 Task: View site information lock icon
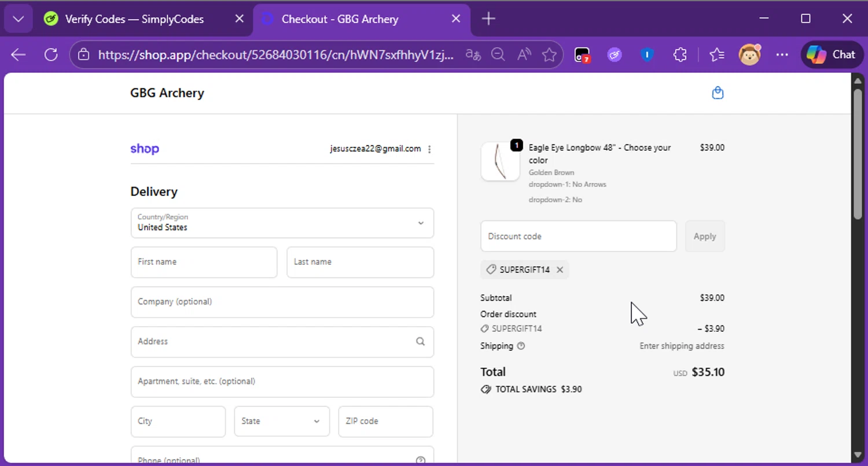84,55
